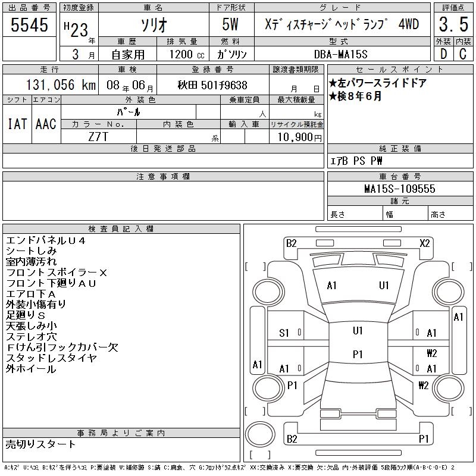Select inspector note 足廻りS
Screen dimensions: 476x476
coord(26,315)
